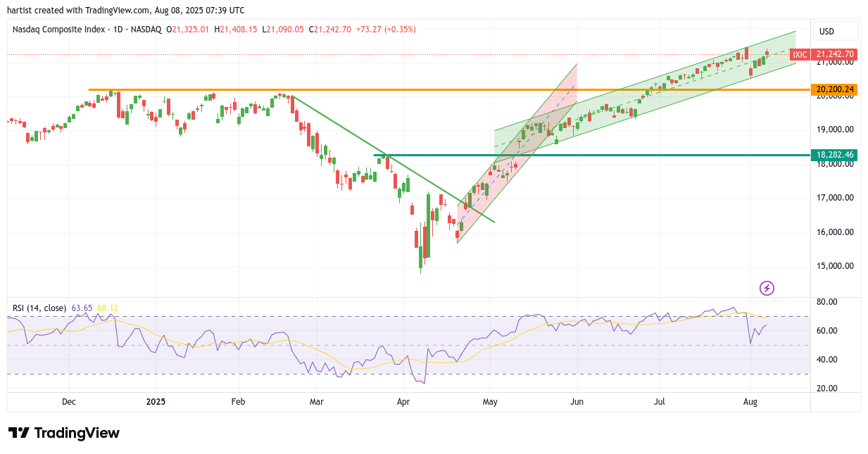Click the 2025 label on time axis

coord(156,402)
